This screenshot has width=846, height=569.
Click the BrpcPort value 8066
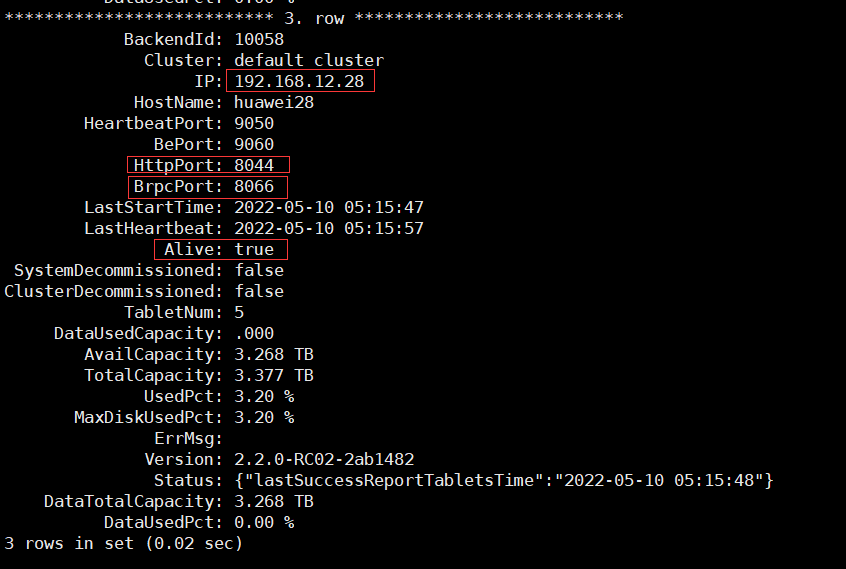pos(254,187)
